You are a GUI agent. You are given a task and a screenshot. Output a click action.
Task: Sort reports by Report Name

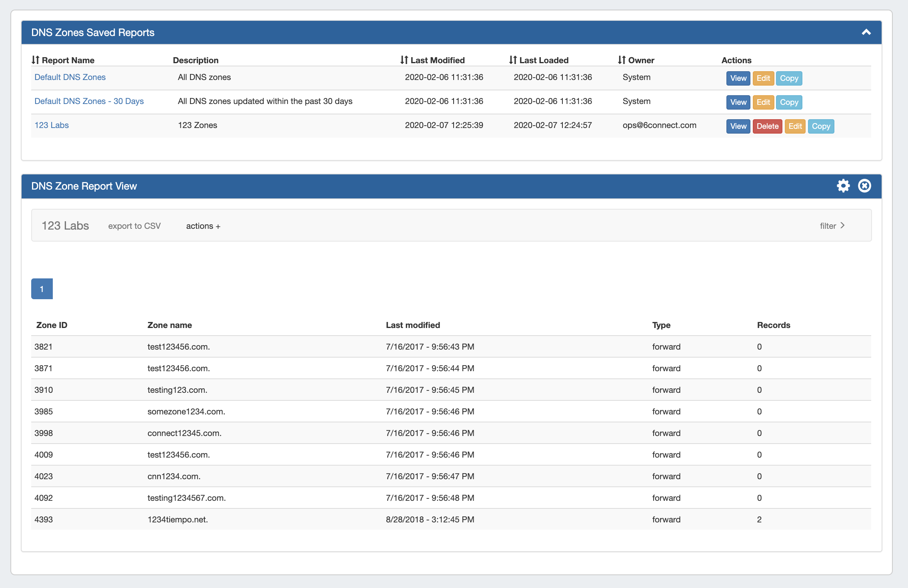(63, 60)
